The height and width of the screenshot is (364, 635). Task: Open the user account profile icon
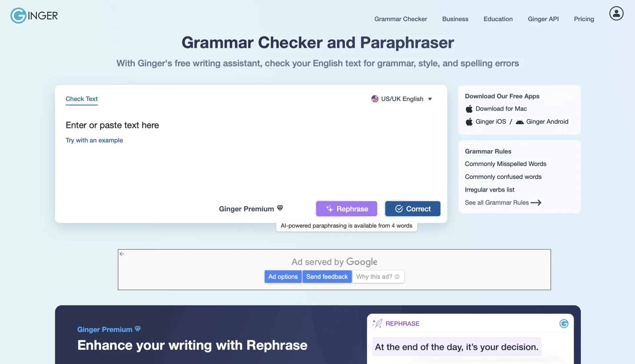[616, 14]
